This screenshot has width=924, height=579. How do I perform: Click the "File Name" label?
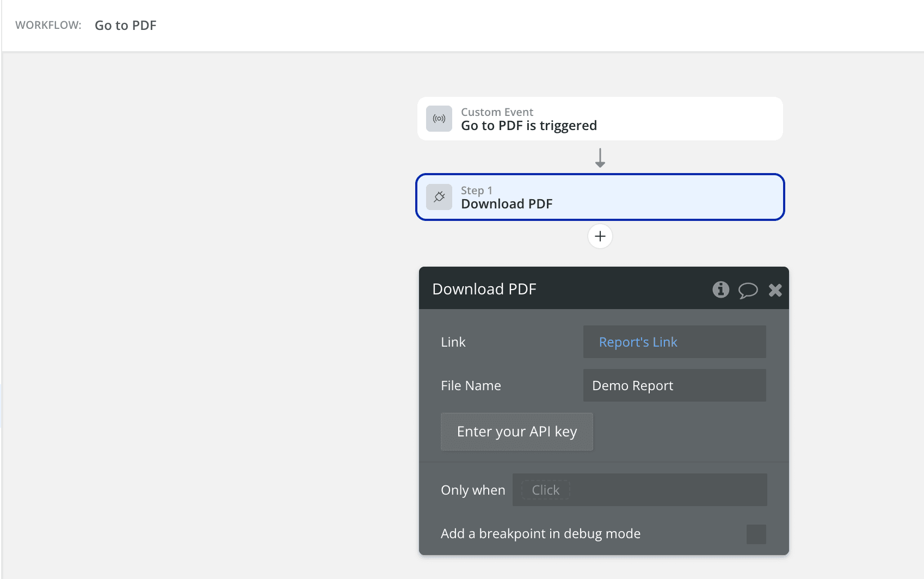471,385
